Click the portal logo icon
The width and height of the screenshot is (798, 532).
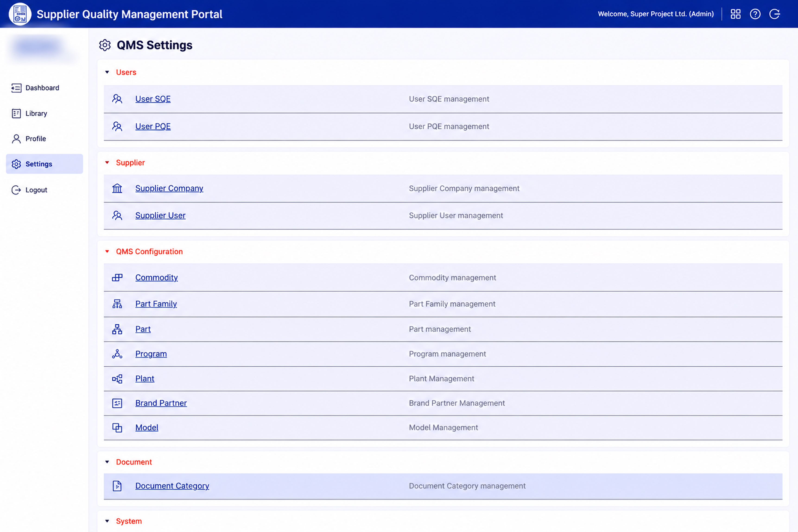(20, 14)
